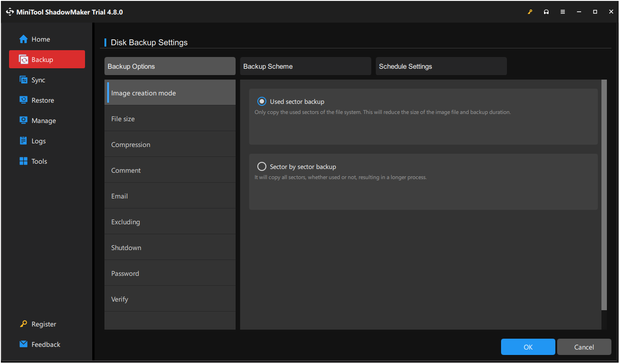Select the Sync feature in the sidebar
The image size is (620, 364).
(x=38, y=80)
